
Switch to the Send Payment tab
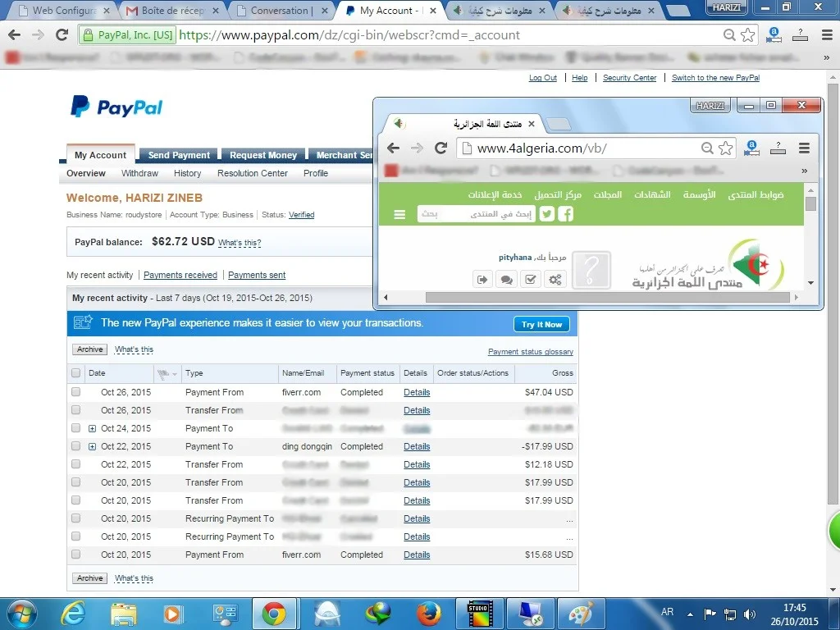(x=179, y=155)
